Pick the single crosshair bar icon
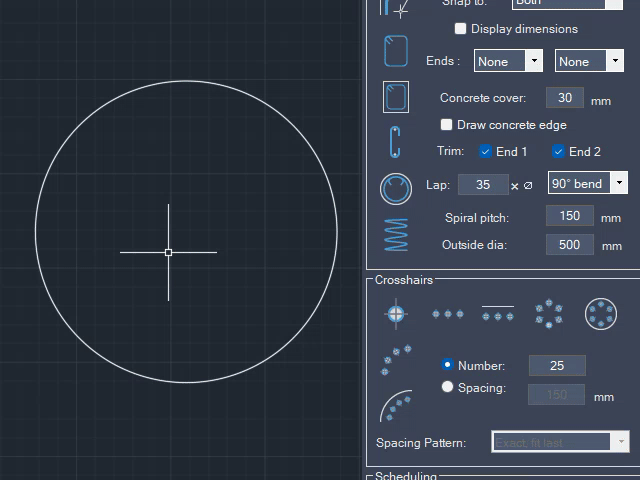The image size is (640, 480). tap(396, 314)
